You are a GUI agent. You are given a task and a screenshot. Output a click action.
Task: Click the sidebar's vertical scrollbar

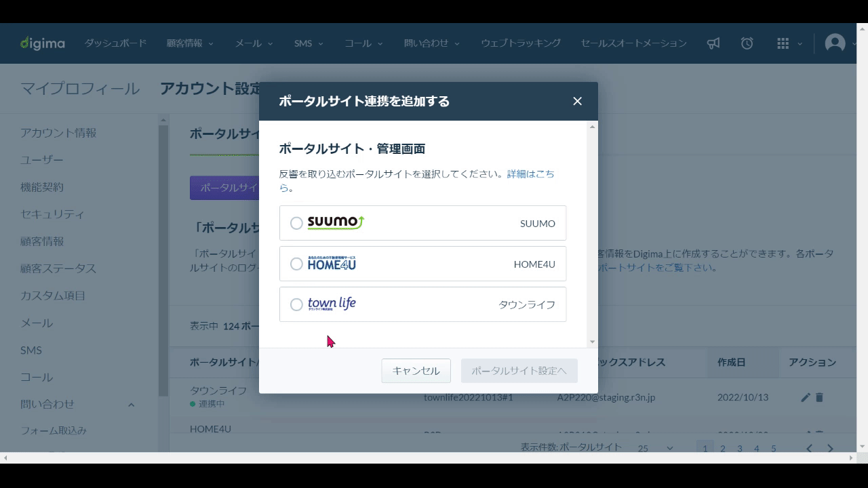point(163,261)
